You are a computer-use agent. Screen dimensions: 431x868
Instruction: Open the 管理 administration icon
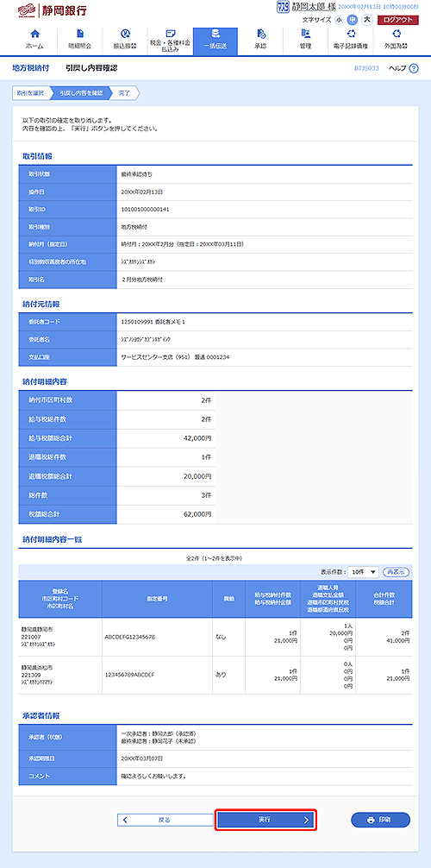click(x=306, y=34)
